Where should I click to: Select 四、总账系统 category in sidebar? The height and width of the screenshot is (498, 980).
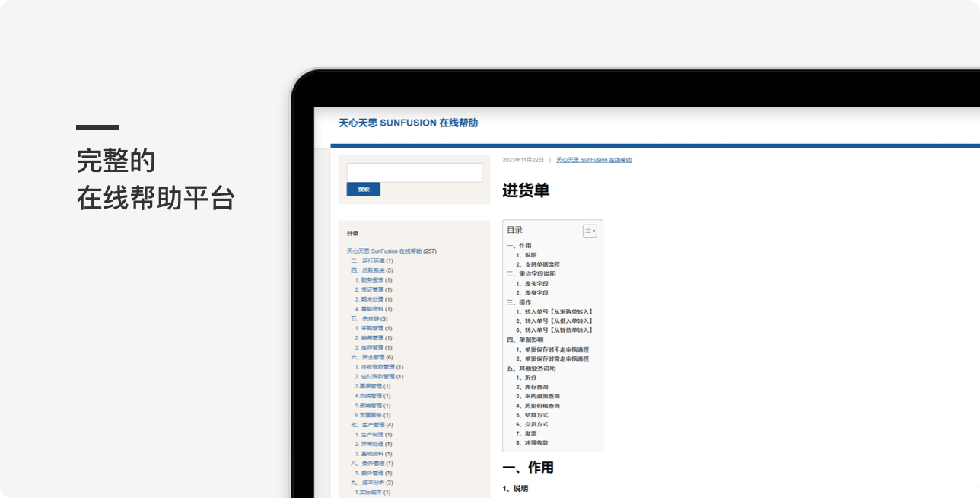[x=367, y=270]
